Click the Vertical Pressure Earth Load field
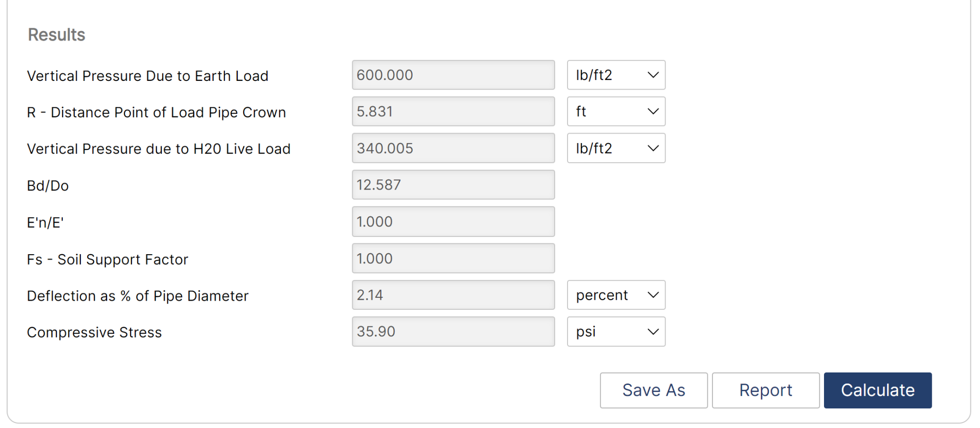The width and height of the screenshot is (980, 428). (x=453, y=75)
